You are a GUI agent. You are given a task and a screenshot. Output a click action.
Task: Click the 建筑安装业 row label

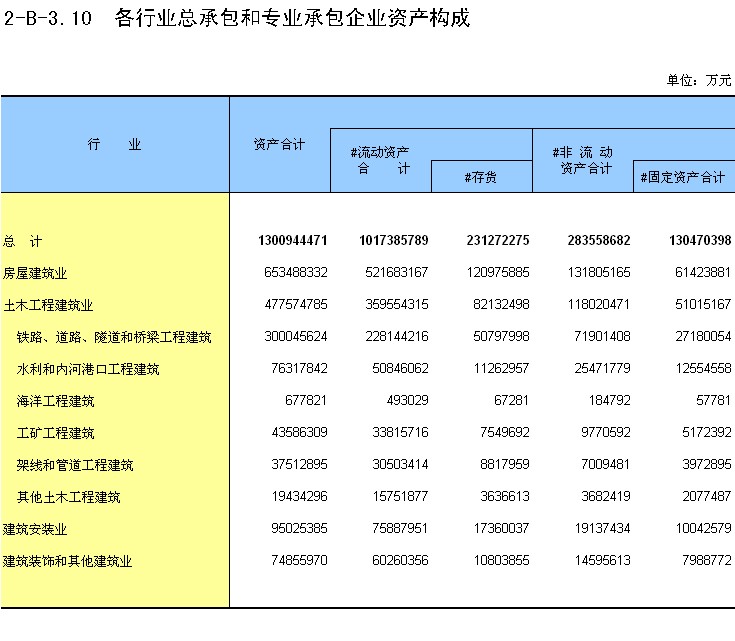pyautogui.click(x=35, y=529)
